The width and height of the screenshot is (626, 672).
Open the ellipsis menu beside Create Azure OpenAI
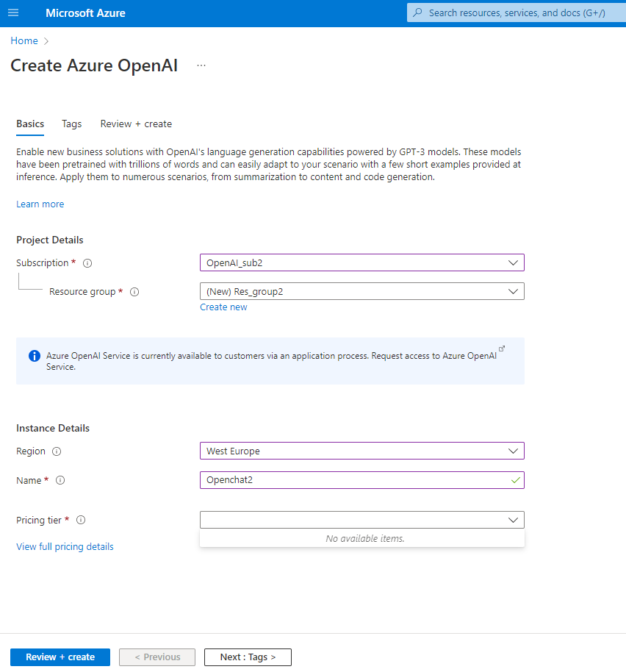(x=201, y=65)
